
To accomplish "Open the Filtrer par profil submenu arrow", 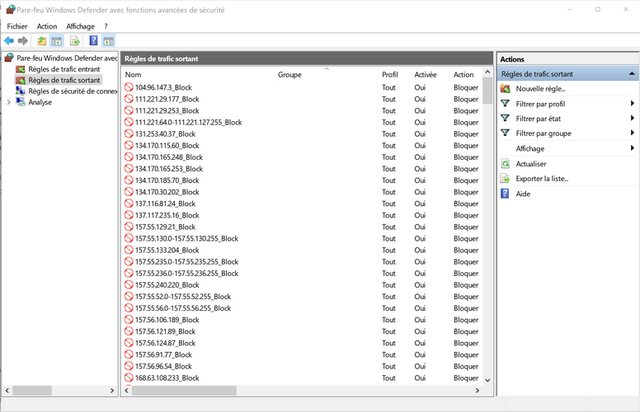I will click(x=632, y=104).
